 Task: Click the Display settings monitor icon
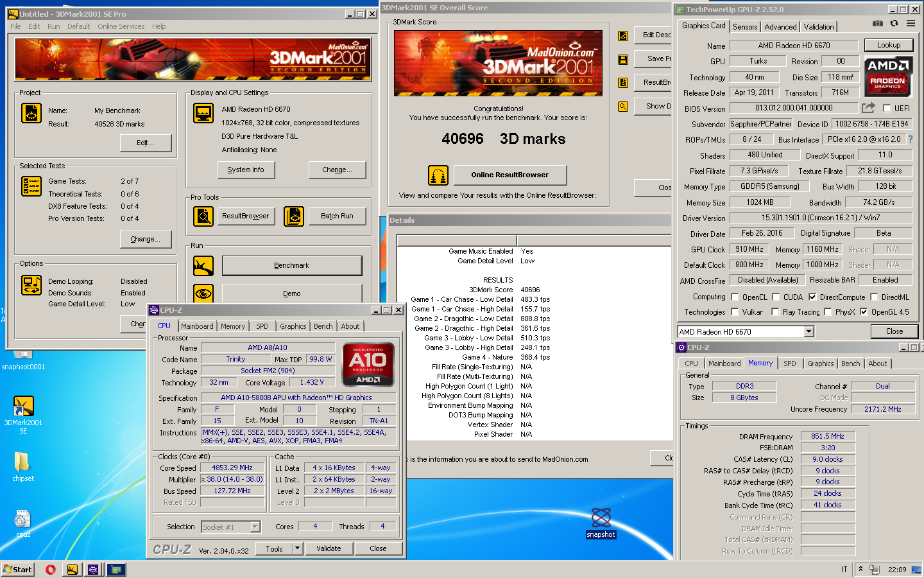coord(203,113)
